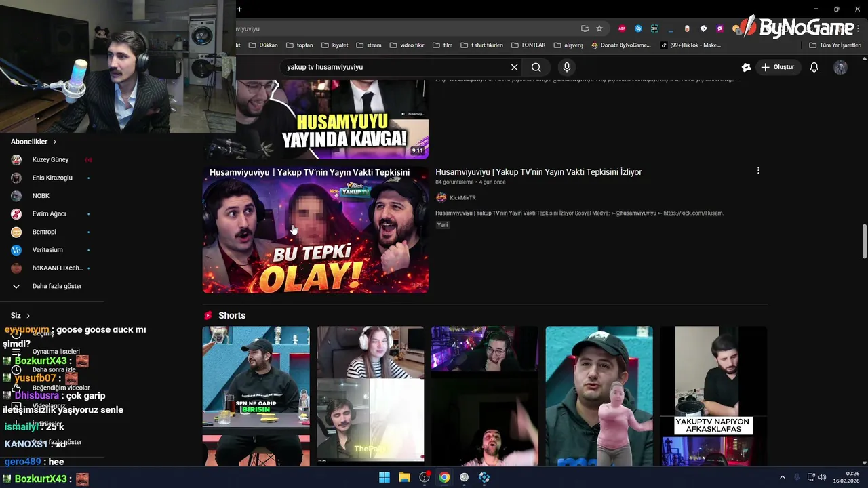Open the Tüm Yer İşaretleri folder
Viewport: 868px width, 488px height.
point(835,45)
